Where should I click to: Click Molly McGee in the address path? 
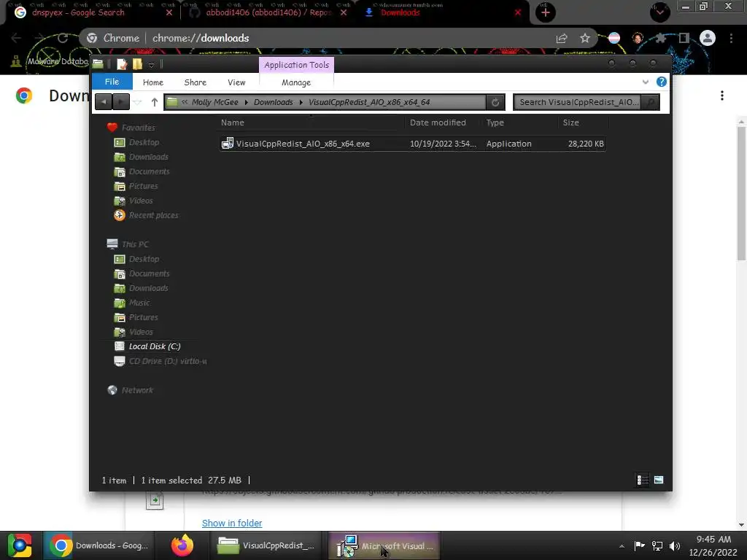(215, 102)
